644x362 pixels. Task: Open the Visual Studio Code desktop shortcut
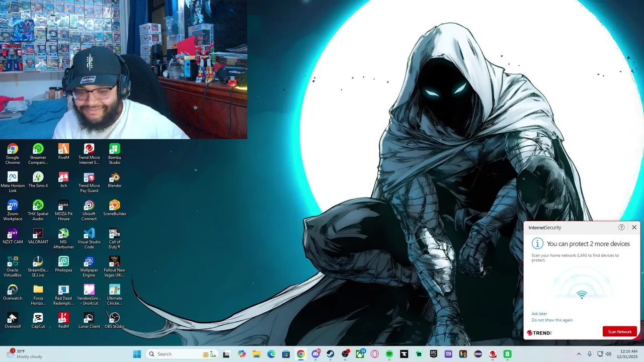tap(89, 238)
